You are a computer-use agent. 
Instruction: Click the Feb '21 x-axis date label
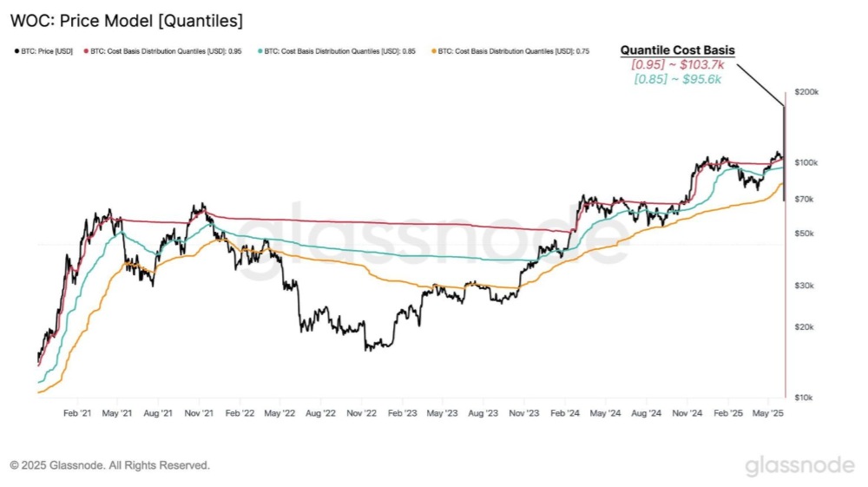pos(77,413)
